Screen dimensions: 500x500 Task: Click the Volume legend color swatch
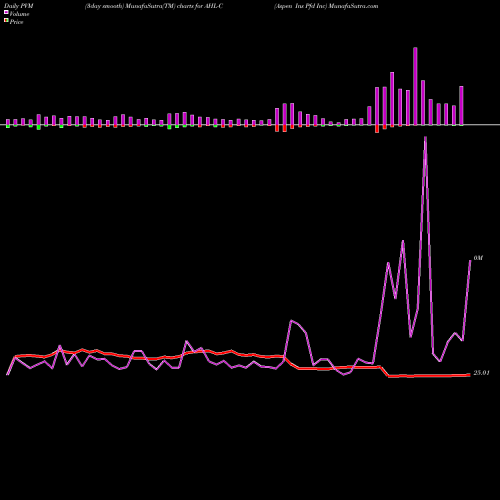coord(6,12)
